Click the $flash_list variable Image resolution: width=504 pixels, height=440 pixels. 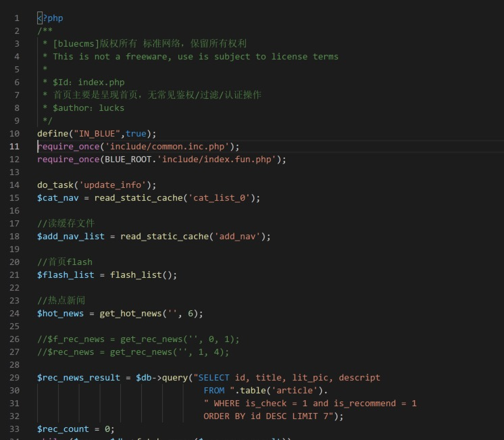tap(66, 275)
